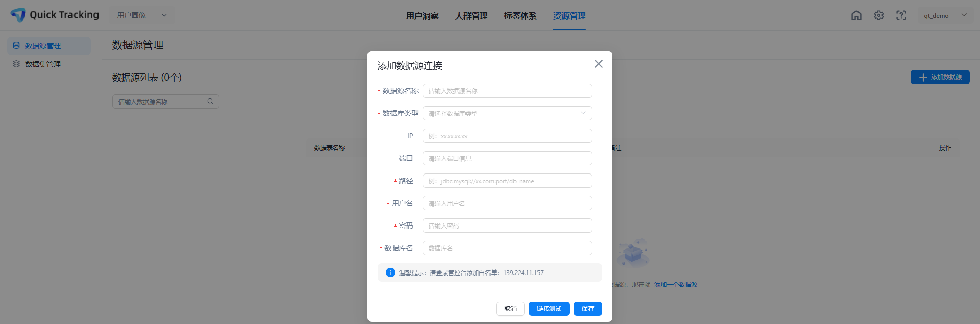Click the 取消 button
980x324 pixels.
[x=510, y=309]
